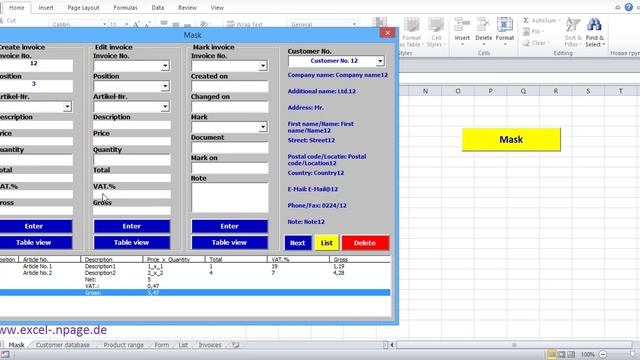
Task: Click the blue Next button
Action: [298, 243]
